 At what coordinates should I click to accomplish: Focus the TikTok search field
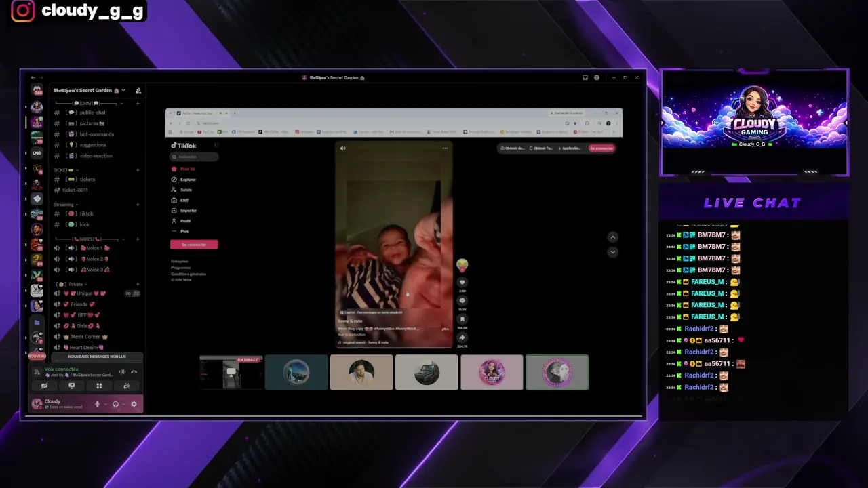coord(195,157)
